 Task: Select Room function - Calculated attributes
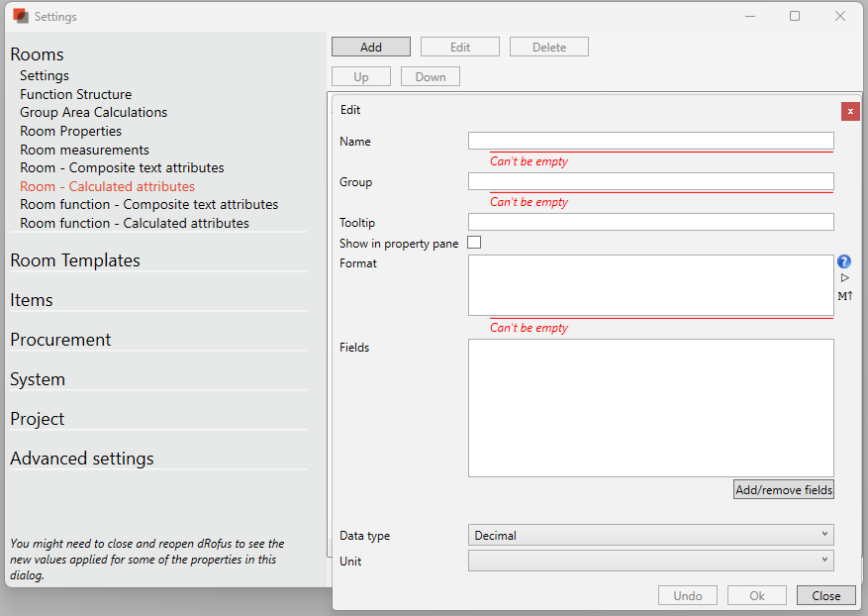[x=135, y=223]
